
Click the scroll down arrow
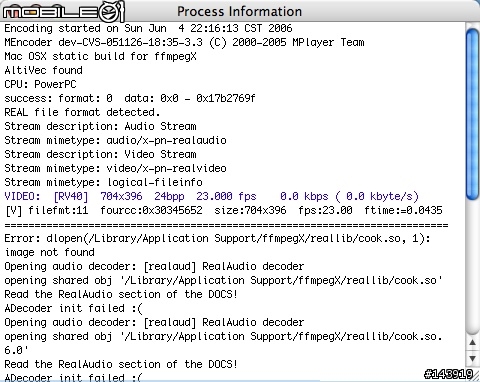(472, 359)
